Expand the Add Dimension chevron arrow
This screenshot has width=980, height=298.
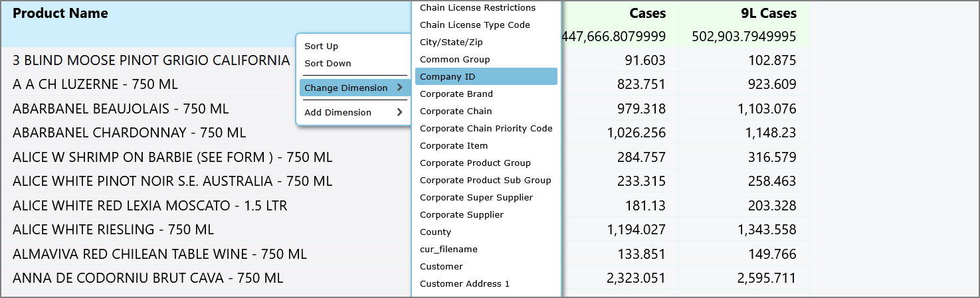tap(399, 112)
